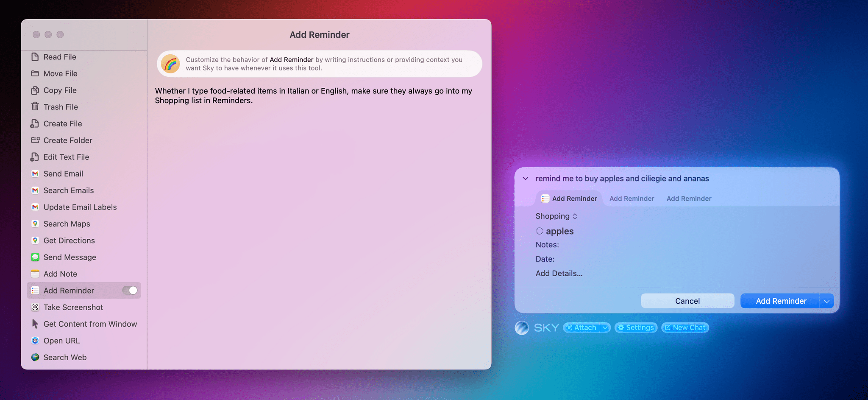Switch to the second Add Reminder tab
This screenshot has height=400, width=868.
632,199
